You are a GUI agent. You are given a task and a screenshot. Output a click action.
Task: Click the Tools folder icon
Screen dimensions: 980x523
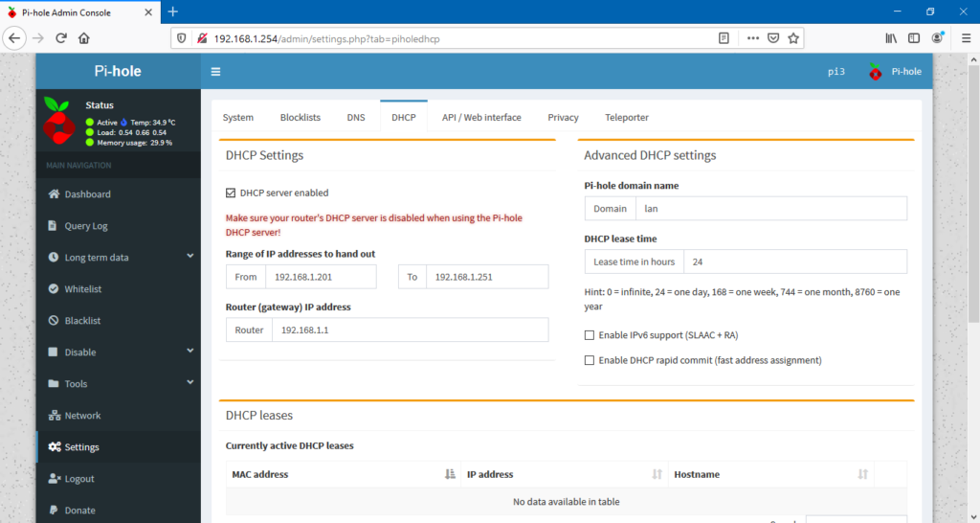click(x=54, y=383)
